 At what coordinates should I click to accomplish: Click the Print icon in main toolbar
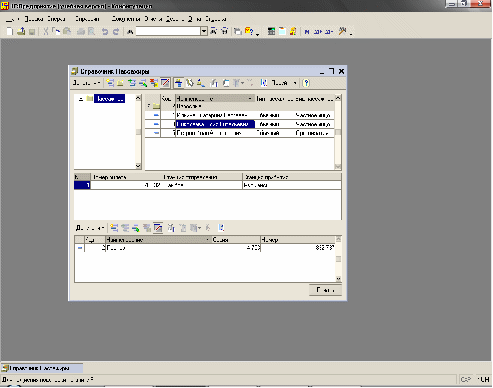pyautogui.click(x=81, y=31)
